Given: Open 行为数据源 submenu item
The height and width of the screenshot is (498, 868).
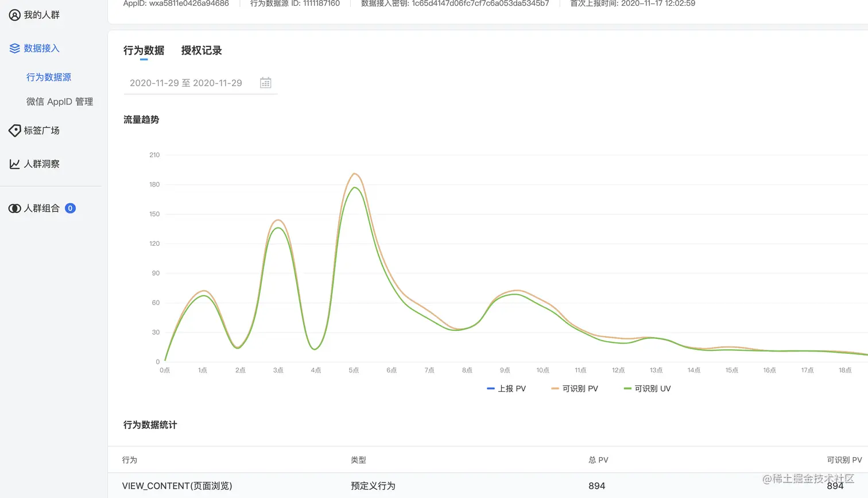Looking at the screenshot, I should pos(49,77).
